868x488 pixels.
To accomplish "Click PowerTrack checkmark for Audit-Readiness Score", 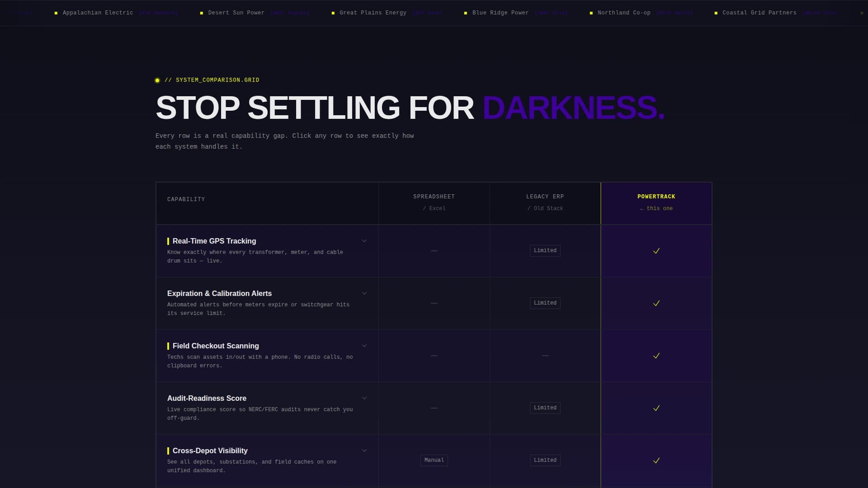I will [x=656, y=408].
